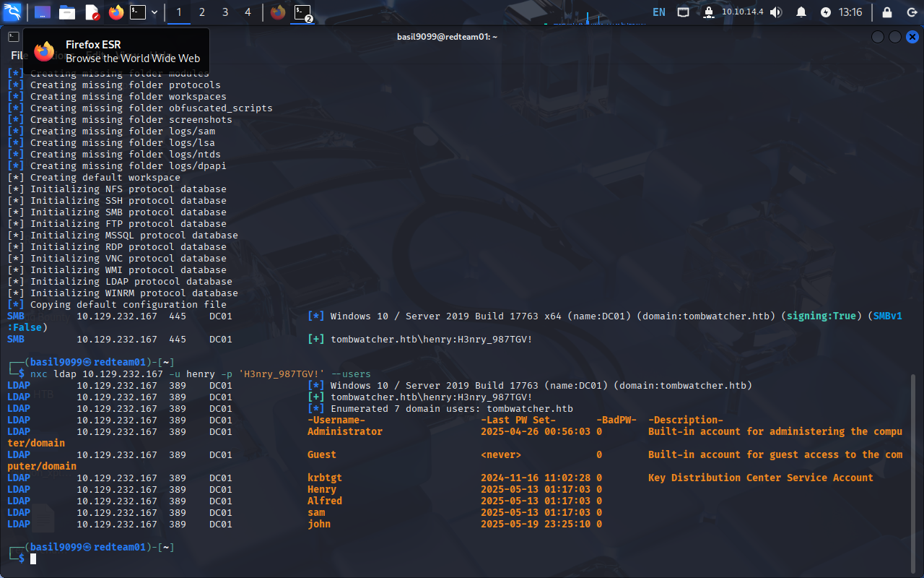The width and height of the screenshot is (924, 578).
Task: Click the 'nxc ldap' command line
Action: (x=201, y=374)
